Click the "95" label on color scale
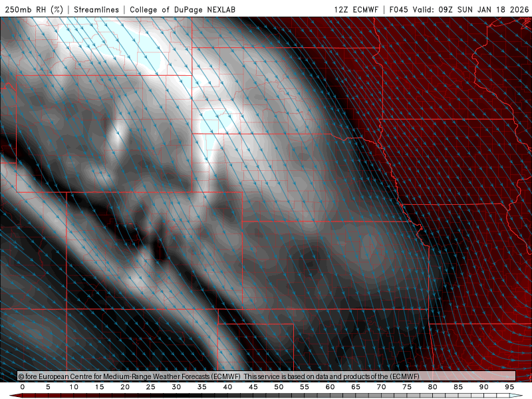 point(509,387)
